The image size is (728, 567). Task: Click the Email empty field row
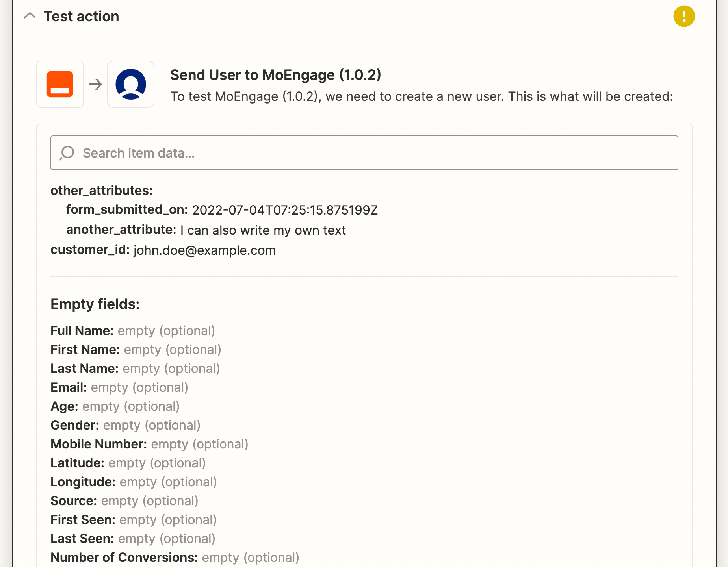click(119, 387)
